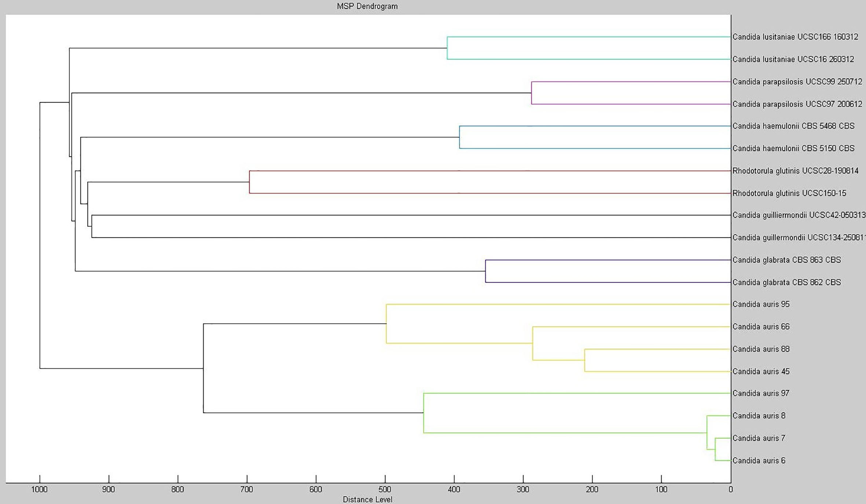Click the 'Distance Level' axis label
This screenshot has width=866, height=504.
point(367,499)
